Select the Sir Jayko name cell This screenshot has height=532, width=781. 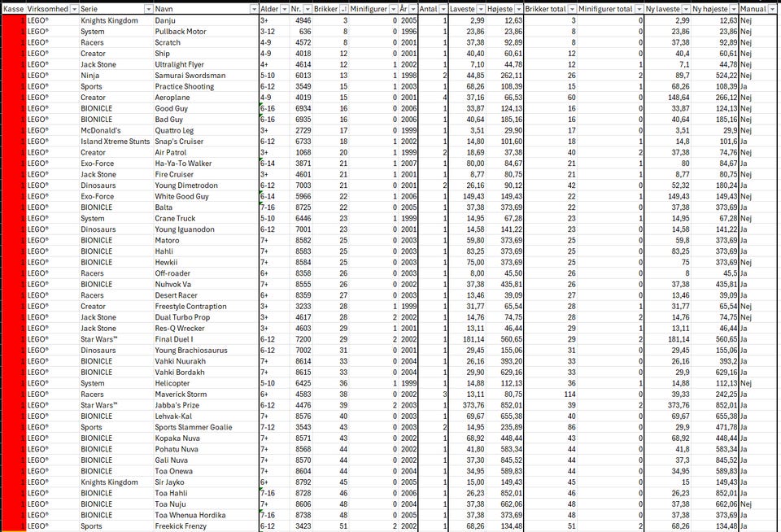coord(206,482)
